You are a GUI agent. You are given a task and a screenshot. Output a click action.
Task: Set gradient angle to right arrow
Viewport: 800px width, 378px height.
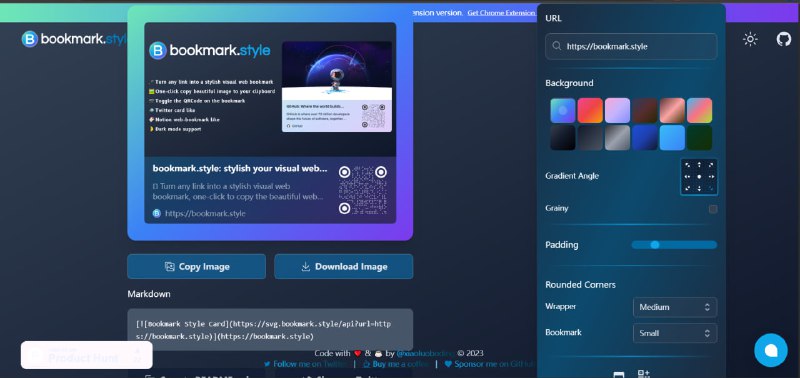point(711,177)
